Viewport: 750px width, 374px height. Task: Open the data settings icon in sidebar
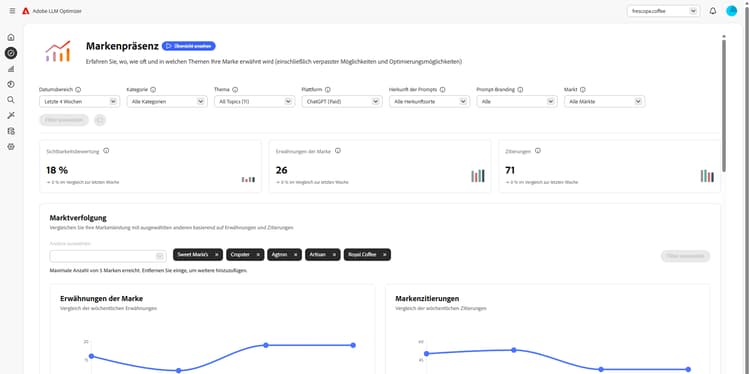pyautogui.click(x=11, y=131)
